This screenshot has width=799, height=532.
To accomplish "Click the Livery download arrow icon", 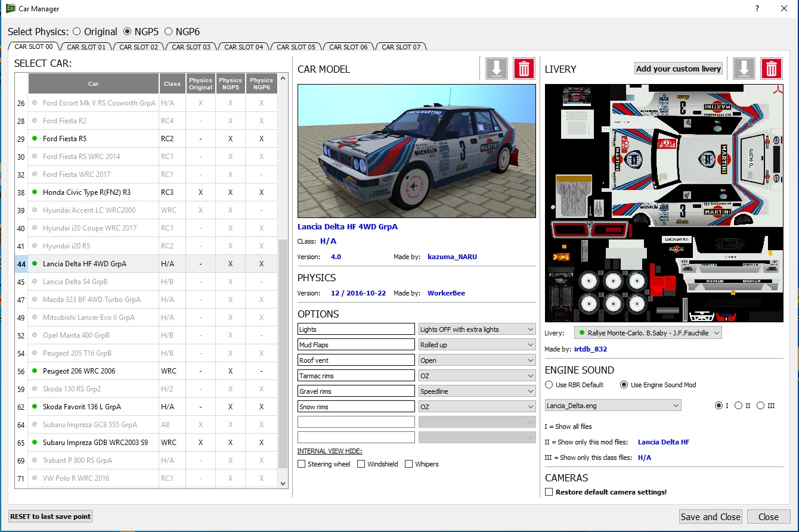I will (744, 69).
